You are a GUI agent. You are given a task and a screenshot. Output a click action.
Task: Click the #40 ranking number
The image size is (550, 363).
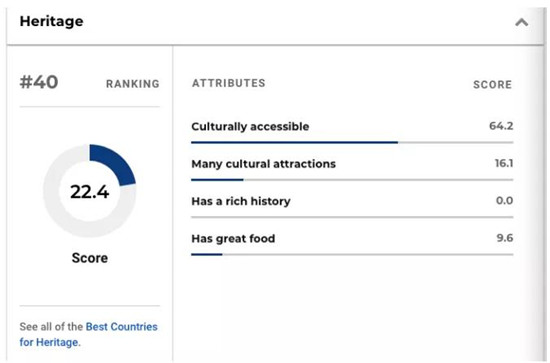(39, 82)
